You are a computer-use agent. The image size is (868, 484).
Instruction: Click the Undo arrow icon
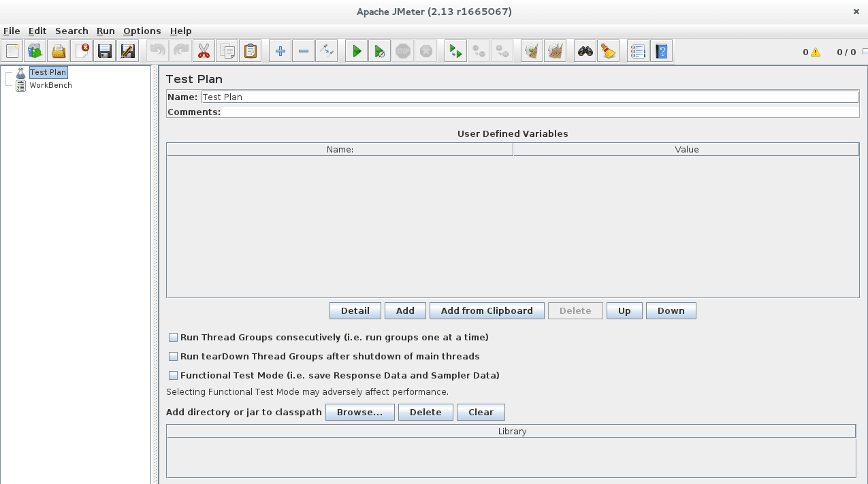158,51
